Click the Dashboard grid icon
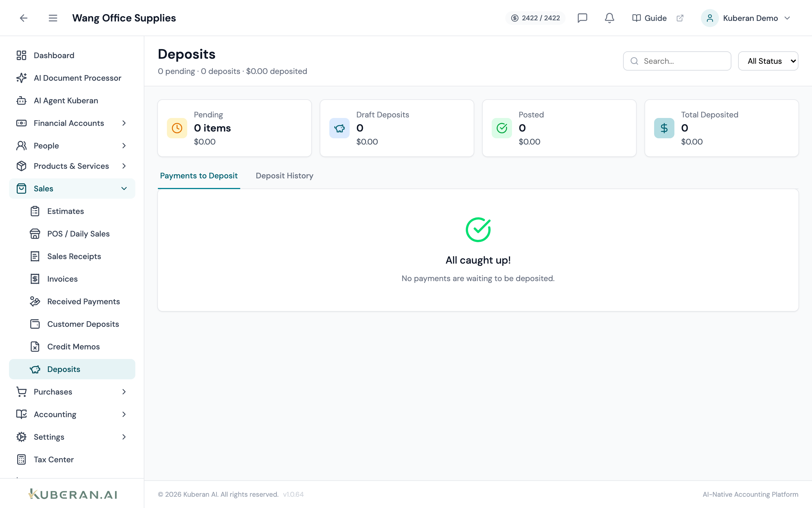Viewport: 812px width, 508px height. click(x=21, y=55)
